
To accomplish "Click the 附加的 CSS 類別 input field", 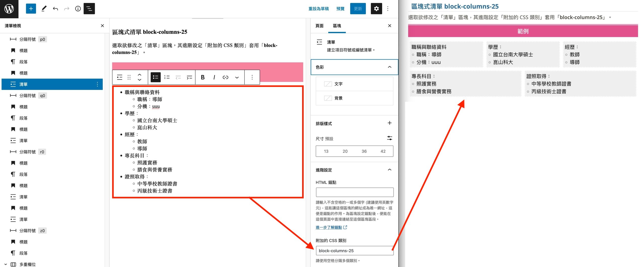I will coord(354,251).
